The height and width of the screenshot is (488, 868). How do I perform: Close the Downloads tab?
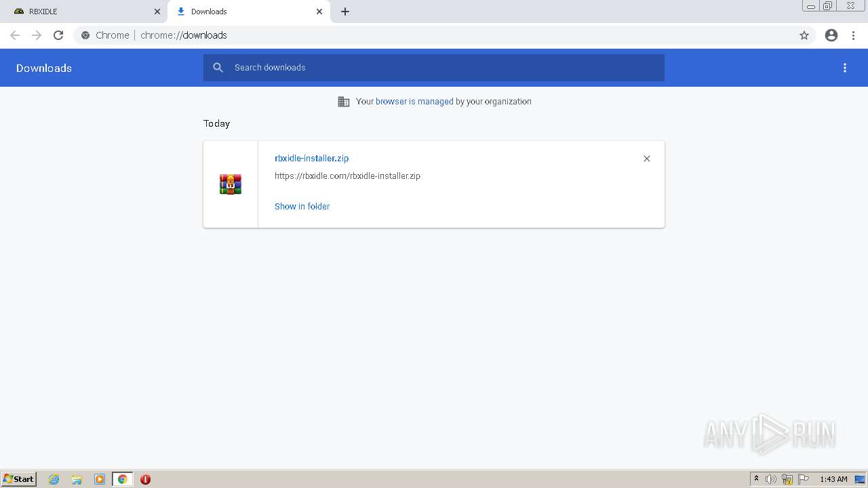pos(319,12)
